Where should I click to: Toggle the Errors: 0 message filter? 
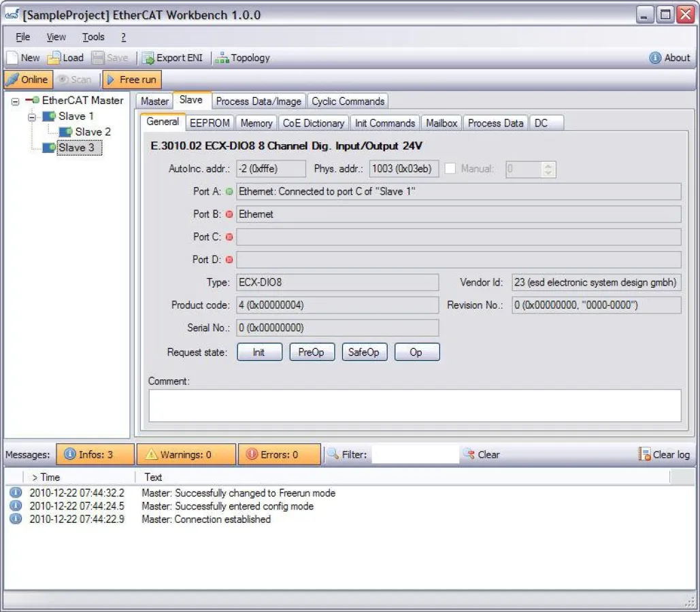click(x=279, y=454)
